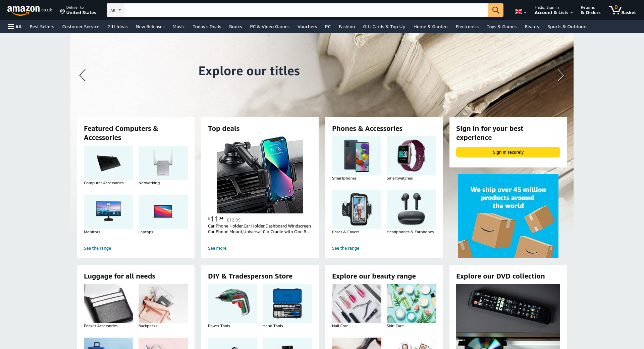
Task: Select the Laptops category image
Action: point(163,212)
